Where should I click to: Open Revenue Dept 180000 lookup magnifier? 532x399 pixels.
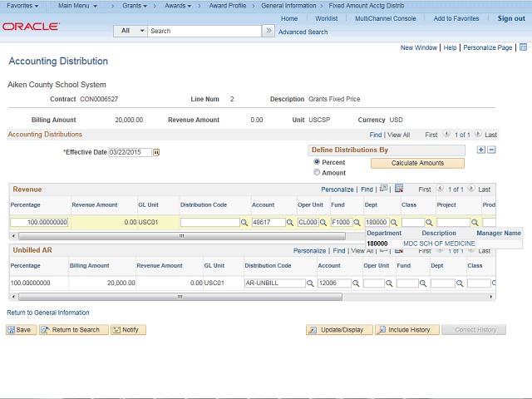(x=393, y=223)
